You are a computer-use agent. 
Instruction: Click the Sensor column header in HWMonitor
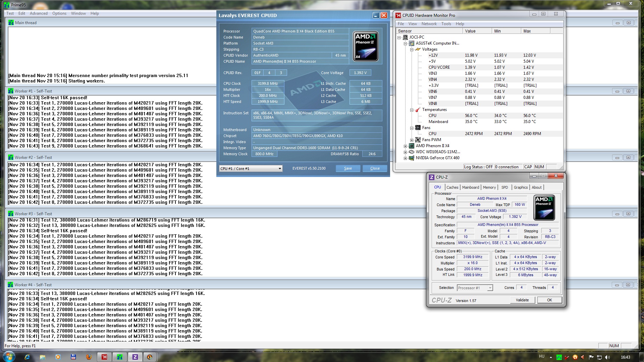click(429, 31)
